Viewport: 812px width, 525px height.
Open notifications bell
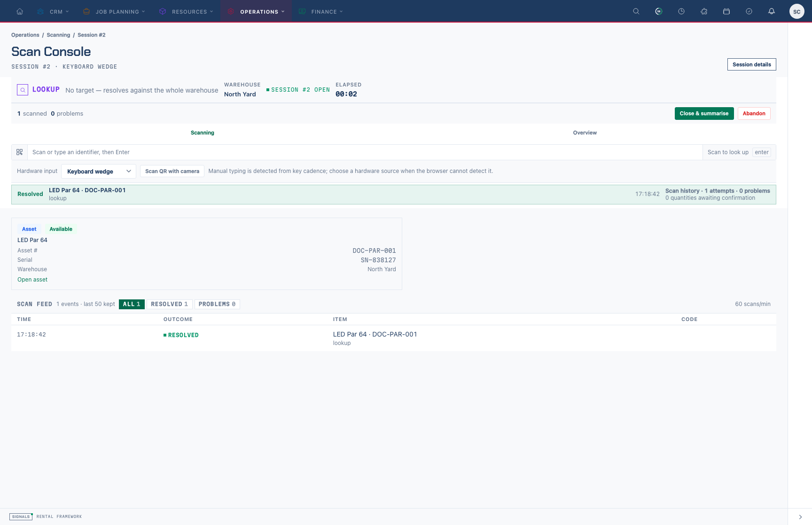click(772, 11)
